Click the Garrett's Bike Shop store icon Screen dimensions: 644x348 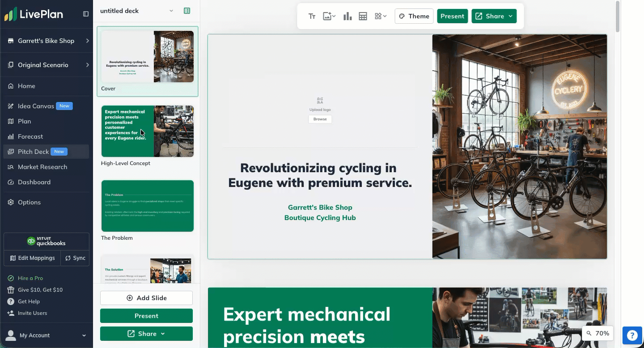(11, 41)
